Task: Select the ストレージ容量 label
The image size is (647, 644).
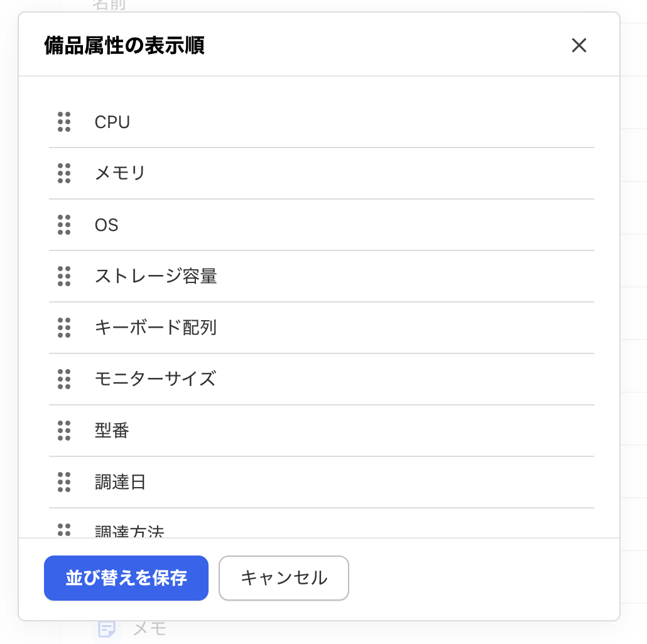Action: pos(155,277)
